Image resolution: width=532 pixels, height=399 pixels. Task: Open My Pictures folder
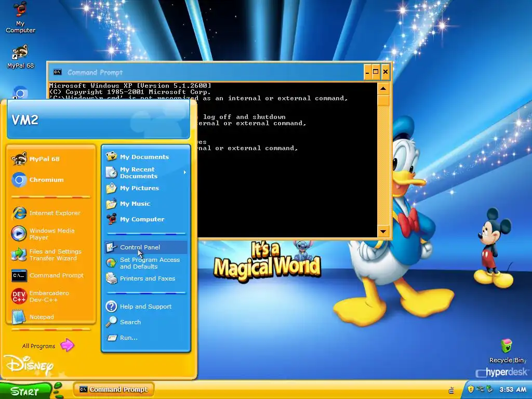[x=146, y=188]
